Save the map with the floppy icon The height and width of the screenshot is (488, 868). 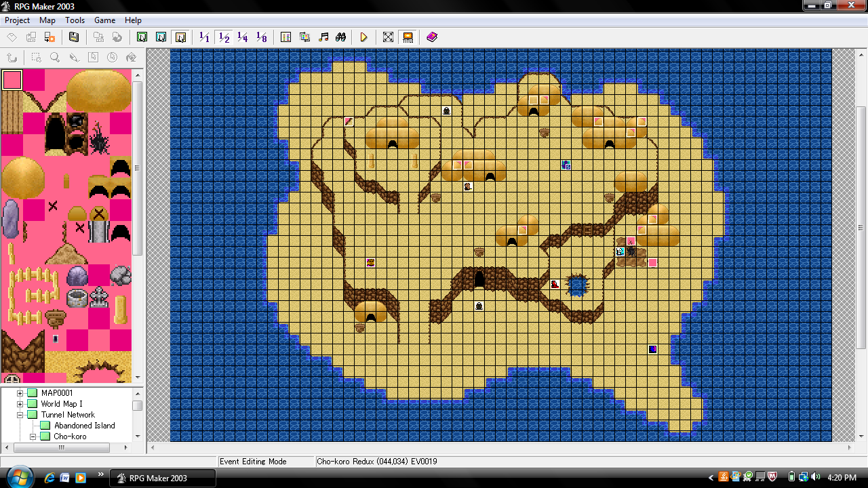pyautogui.click(x=74, y=37)
